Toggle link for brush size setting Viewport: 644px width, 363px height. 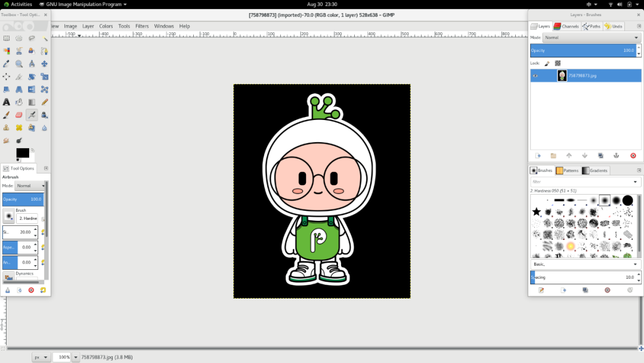43,232
